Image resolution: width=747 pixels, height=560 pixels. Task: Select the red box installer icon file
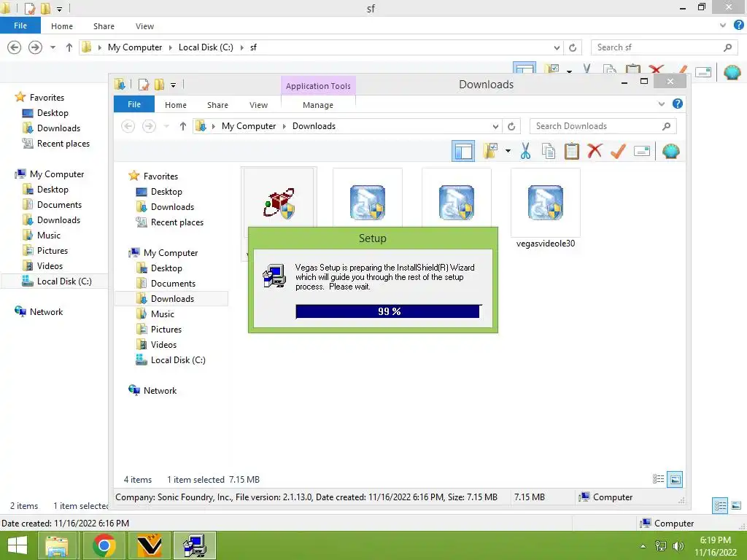coord(279,202)
